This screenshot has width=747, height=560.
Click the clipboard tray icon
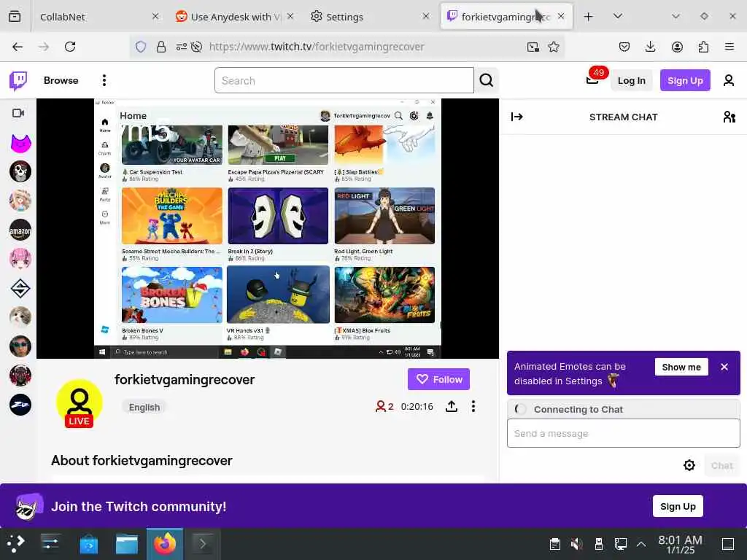[x=554, y=544]
